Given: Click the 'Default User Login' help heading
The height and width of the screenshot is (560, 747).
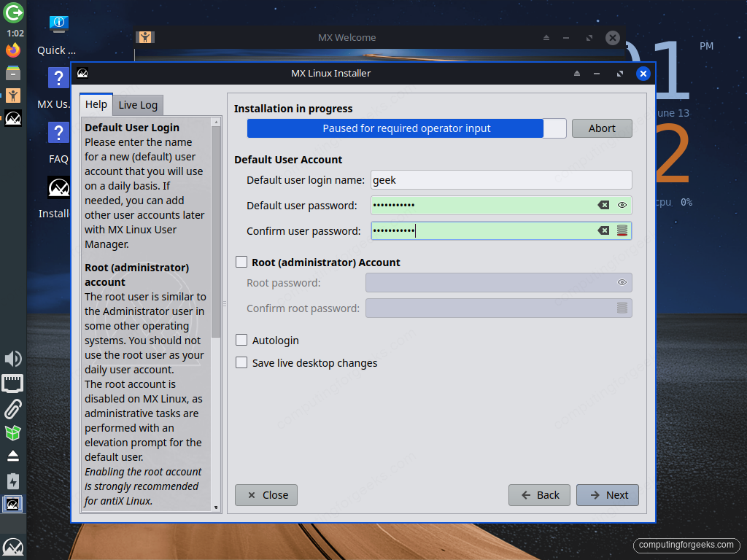Looking at the screenshot, I should point(132,128).
